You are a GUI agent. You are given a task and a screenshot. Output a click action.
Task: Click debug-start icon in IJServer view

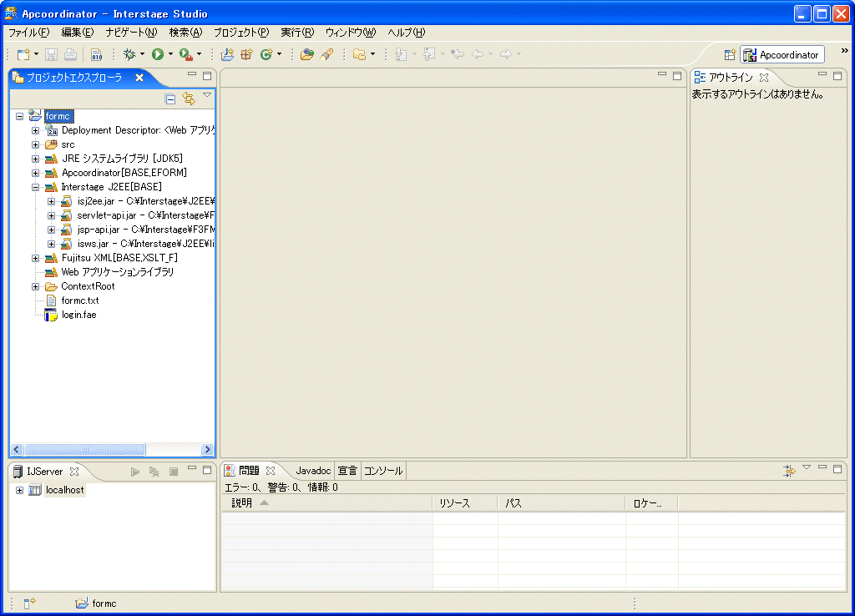tap(154, 472)
